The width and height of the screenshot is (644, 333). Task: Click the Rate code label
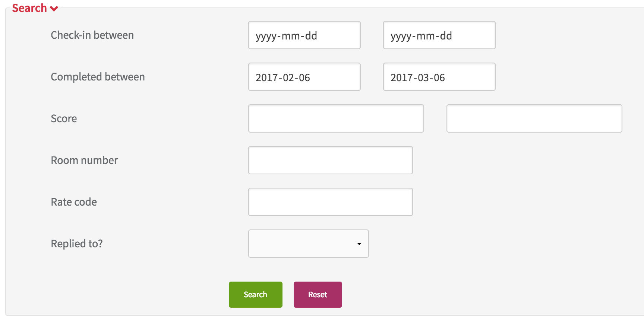point(74,202)
